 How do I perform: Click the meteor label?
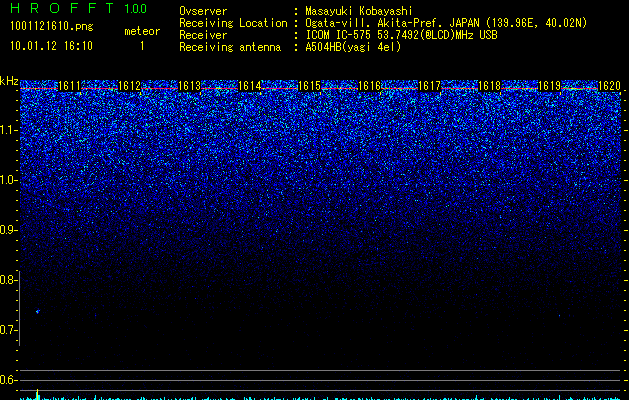coord(142,31)
